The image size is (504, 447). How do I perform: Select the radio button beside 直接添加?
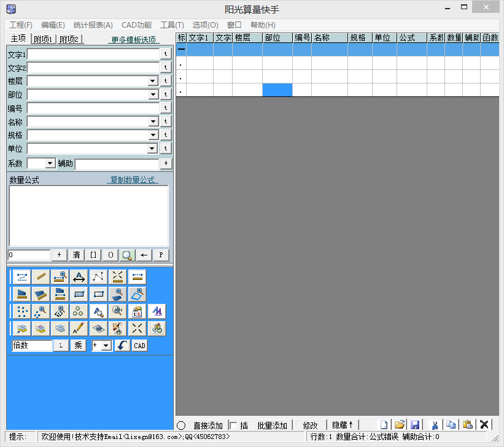coord(181,425)
